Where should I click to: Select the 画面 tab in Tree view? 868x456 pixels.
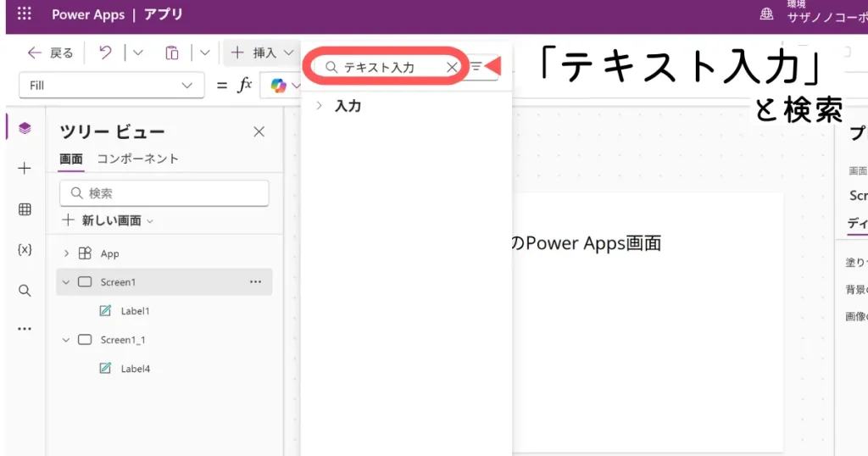coord(71,158)
